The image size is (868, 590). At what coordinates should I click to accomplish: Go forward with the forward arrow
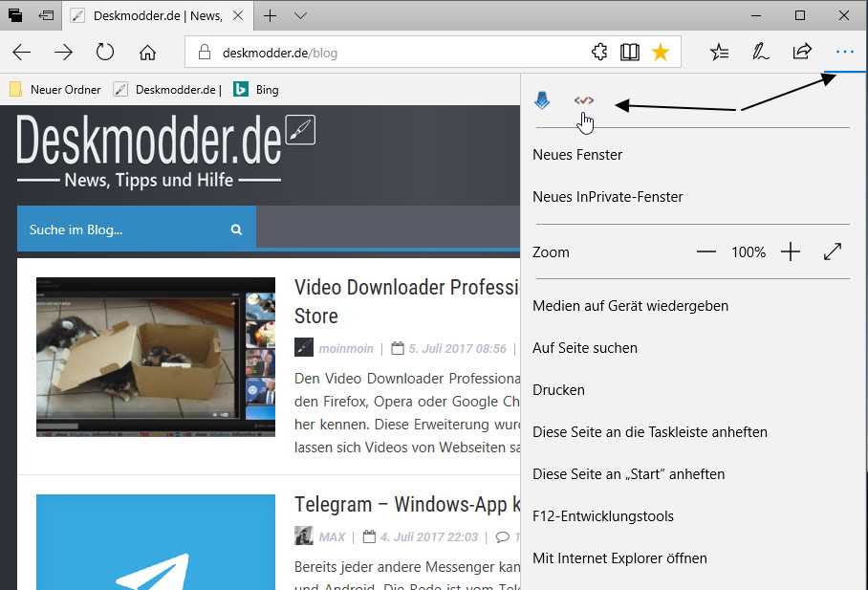click(64, 53)
